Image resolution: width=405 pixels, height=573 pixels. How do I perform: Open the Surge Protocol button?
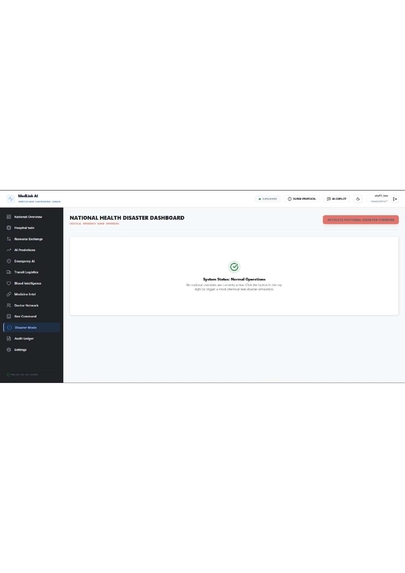click(302, 199)
